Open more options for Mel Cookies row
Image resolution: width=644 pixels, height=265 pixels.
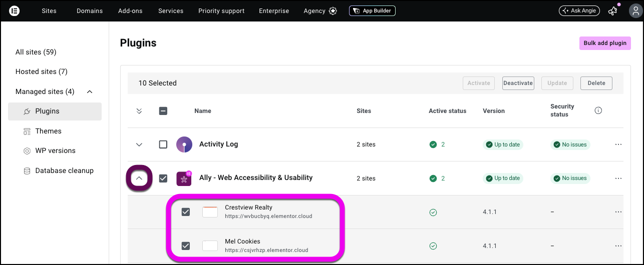(x=618, y=246)
